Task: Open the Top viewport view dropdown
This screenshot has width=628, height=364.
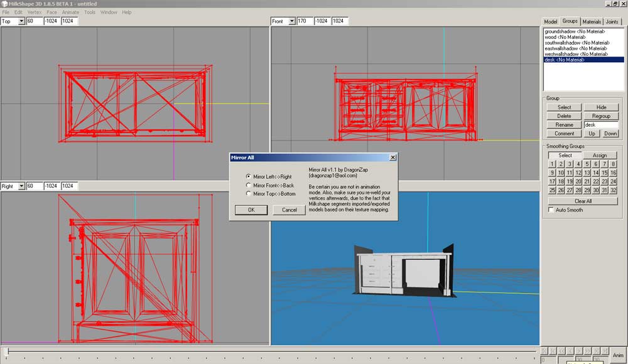Action: [x=21, y=21]
